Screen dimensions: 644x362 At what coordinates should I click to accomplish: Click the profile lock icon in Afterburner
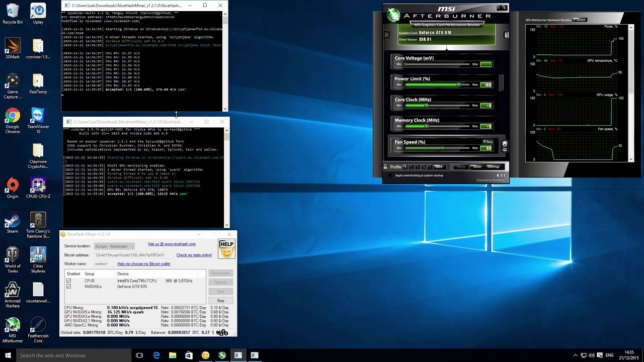[385, 167]
